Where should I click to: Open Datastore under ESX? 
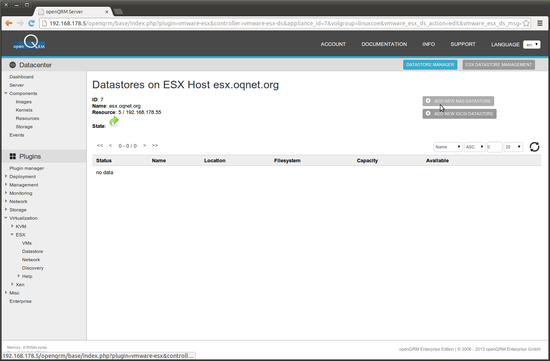pyautogui.click(x=32, y=252)
